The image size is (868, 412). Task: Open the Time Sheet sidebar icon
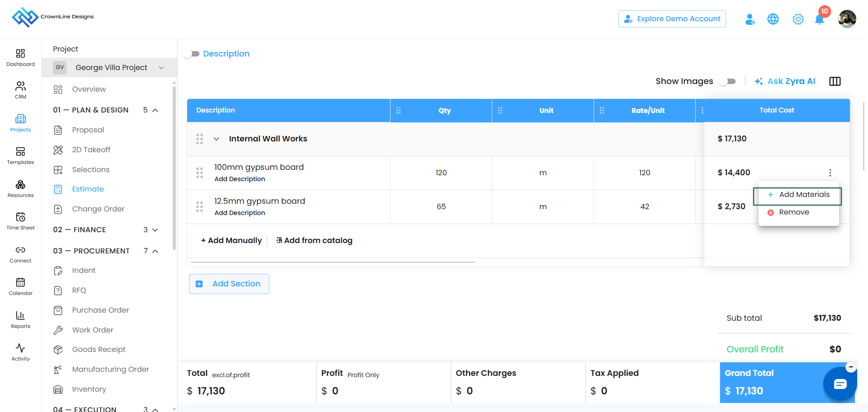click(21, 221)
